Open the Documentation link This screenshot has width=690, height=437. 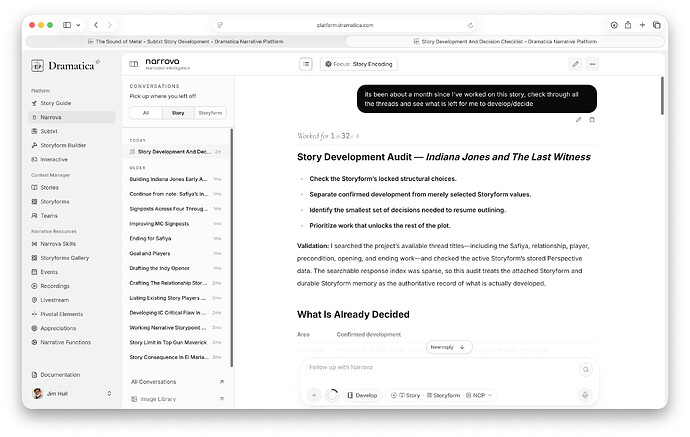60,375
